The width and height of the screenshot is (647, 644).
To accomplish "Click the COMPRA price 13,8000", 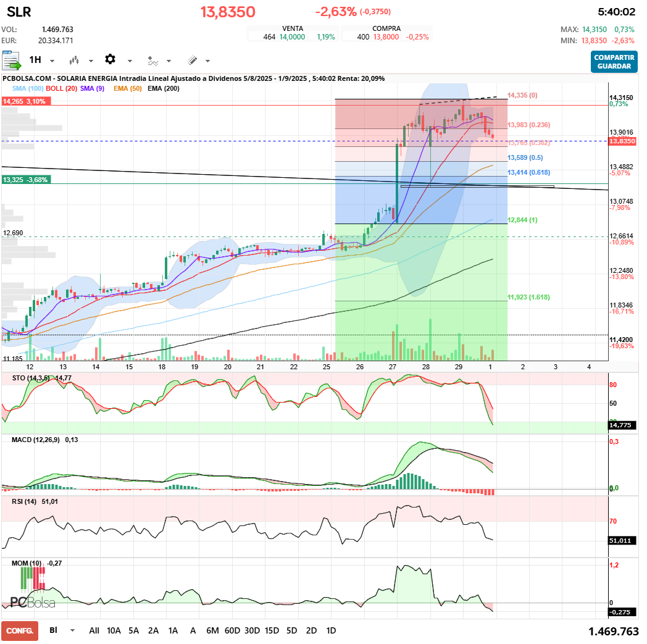I will 386,36.
